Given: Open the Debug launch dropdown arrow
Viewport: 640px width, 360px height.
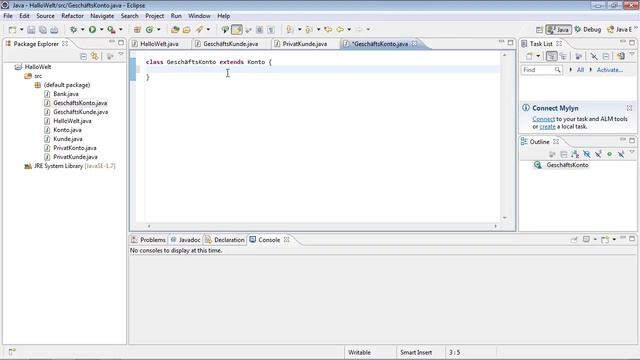Looking at the screenshot, I should pos(82,30).
